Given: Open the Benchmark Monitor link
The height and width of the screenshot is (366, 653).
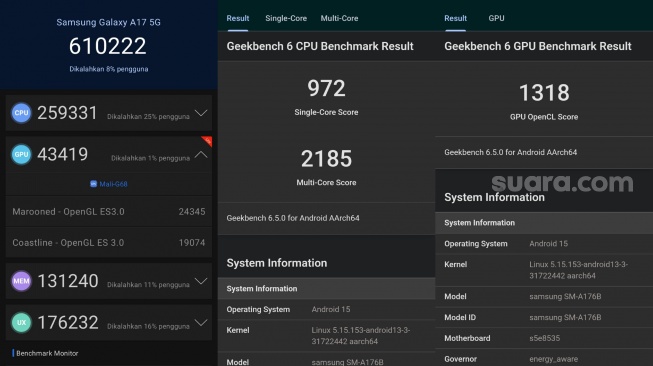Looking at the screenshot, I should point(47,353).
